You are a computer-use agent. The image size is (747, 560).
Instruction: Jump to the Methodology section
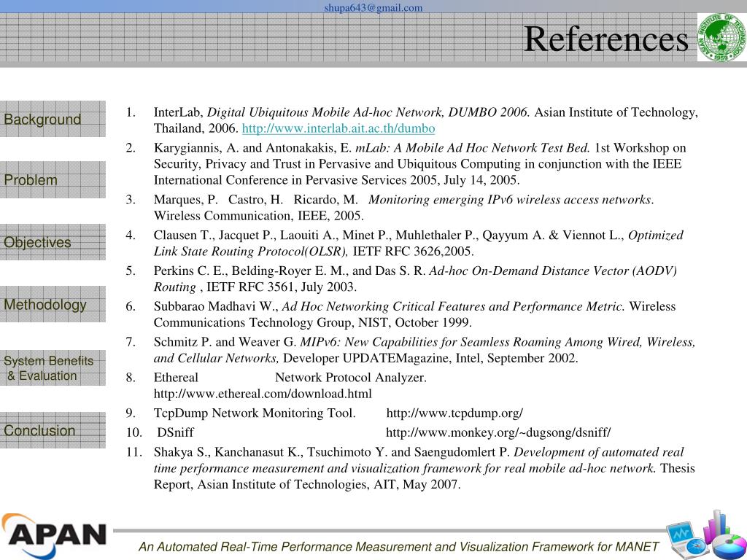point(53,304)
